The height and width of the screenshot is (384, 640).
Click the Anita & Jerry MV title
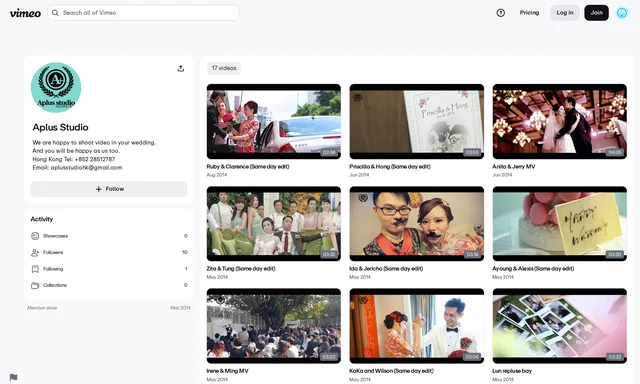(513, 166)
